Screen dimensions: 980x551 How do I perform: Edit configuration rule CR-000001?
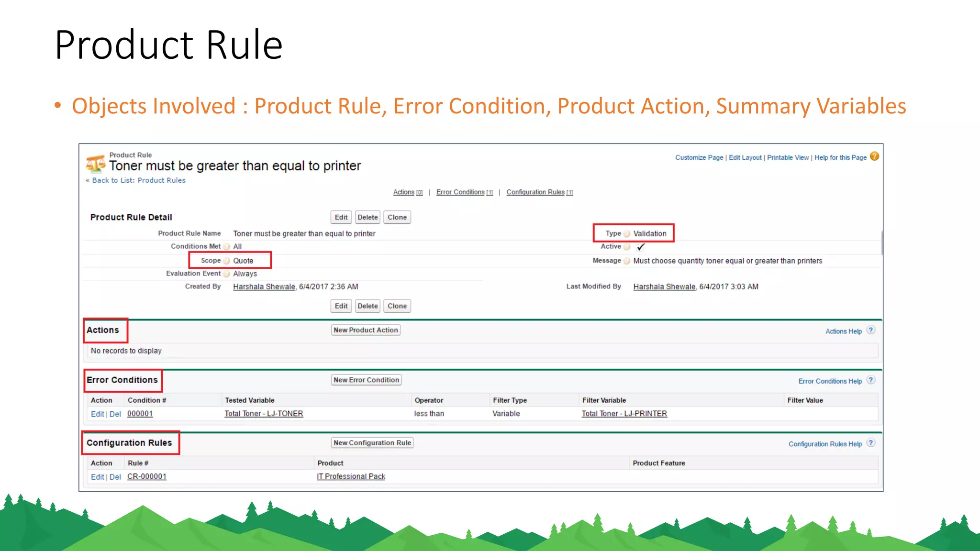tap(97, 477)
